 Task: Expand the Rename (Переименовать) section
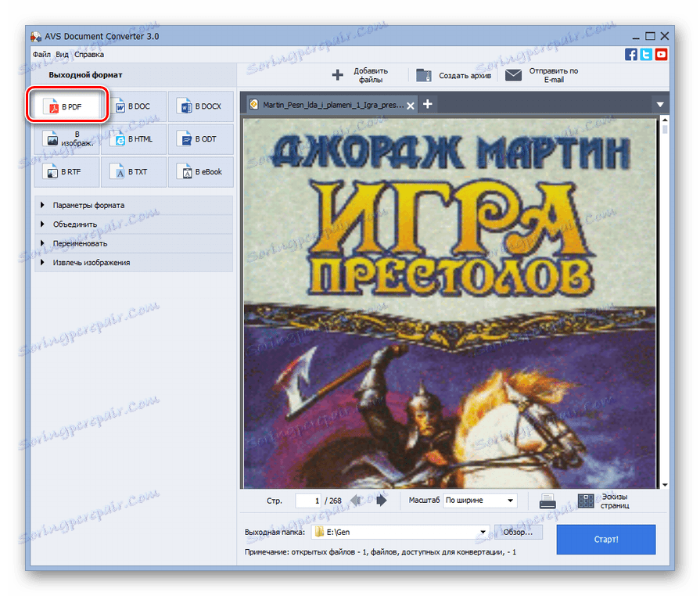[x=134, y=243]
